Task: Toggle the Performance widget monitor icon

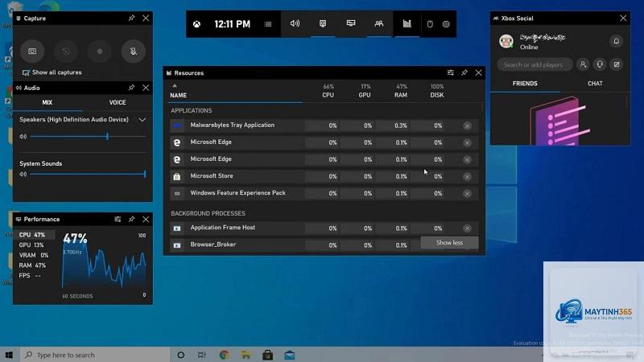Action: click(x=351, y=23)
